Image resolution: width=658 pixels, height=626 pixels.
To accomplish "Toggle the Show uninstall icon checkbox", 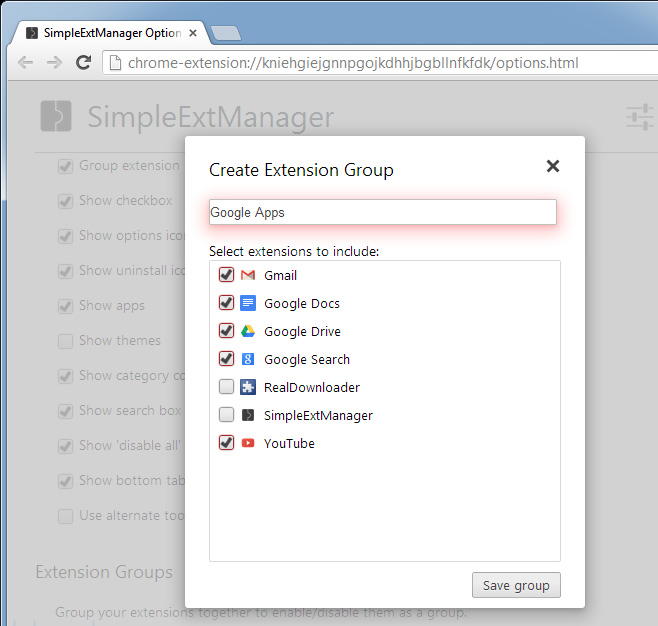I will click(65, 271).
